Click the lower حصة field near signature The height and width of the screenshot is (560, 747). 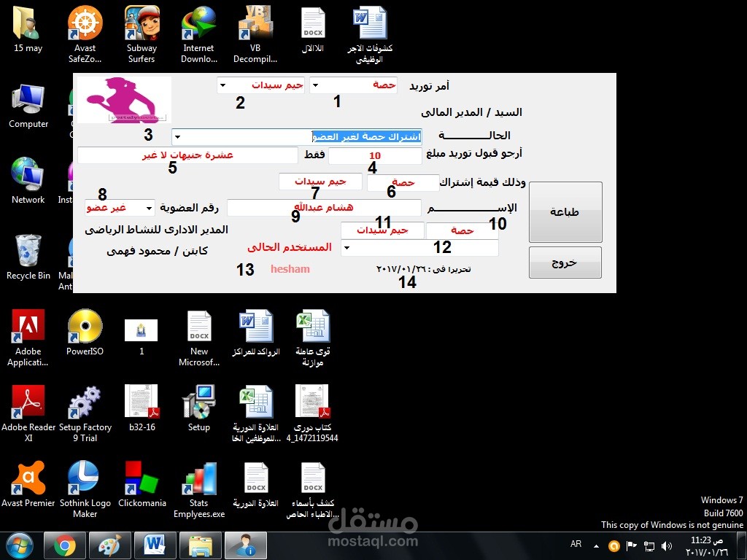pyautogui.click(x=462, y=230)
